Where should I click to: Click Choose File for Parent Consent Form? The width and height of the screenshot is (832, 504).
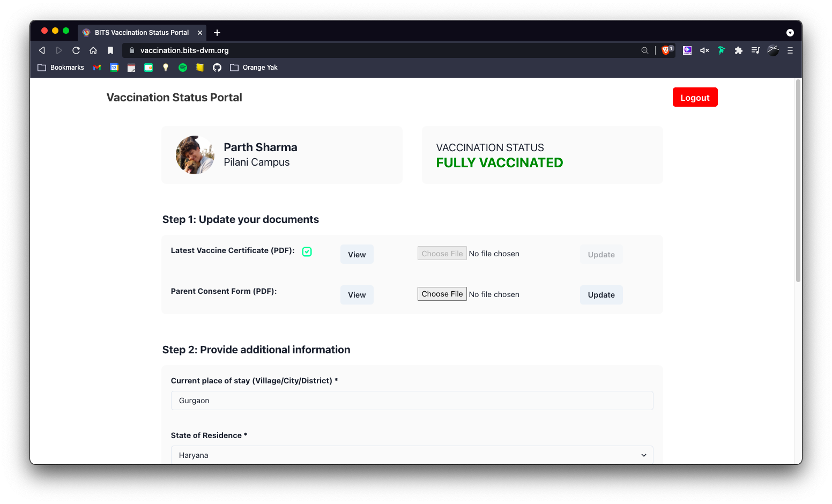(x=442, y=294)
